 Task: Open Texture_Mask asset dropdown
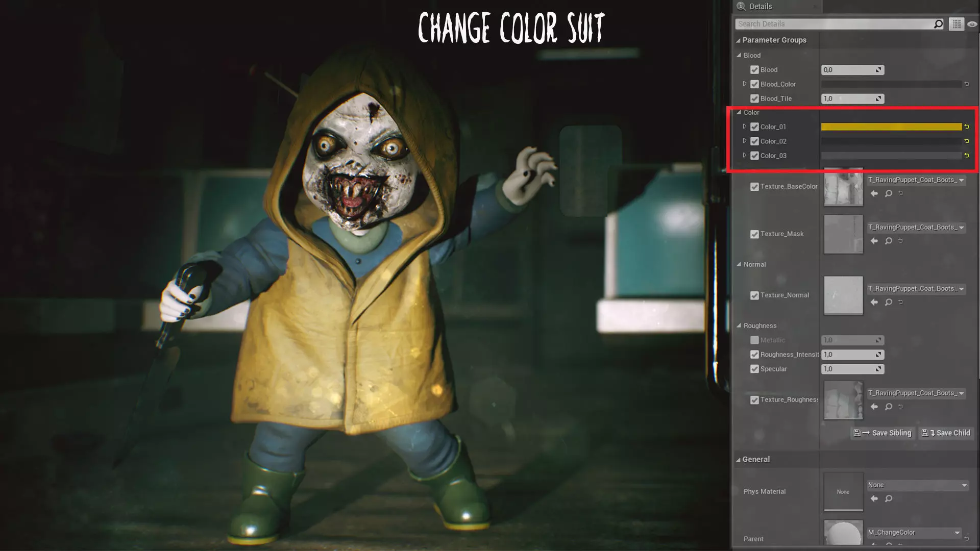(916, 228)
